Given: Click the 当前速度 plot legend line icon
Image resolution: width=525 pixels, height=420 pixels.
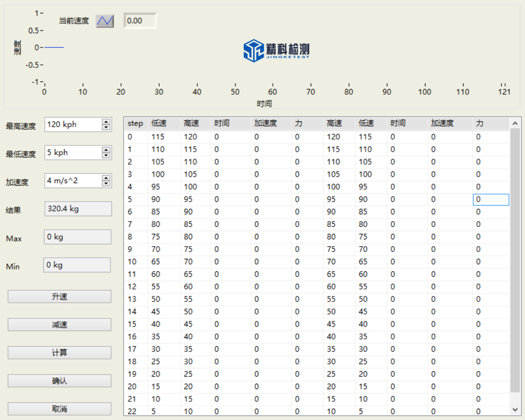Looking at the screenshot, I should click(x=105, y=21).
